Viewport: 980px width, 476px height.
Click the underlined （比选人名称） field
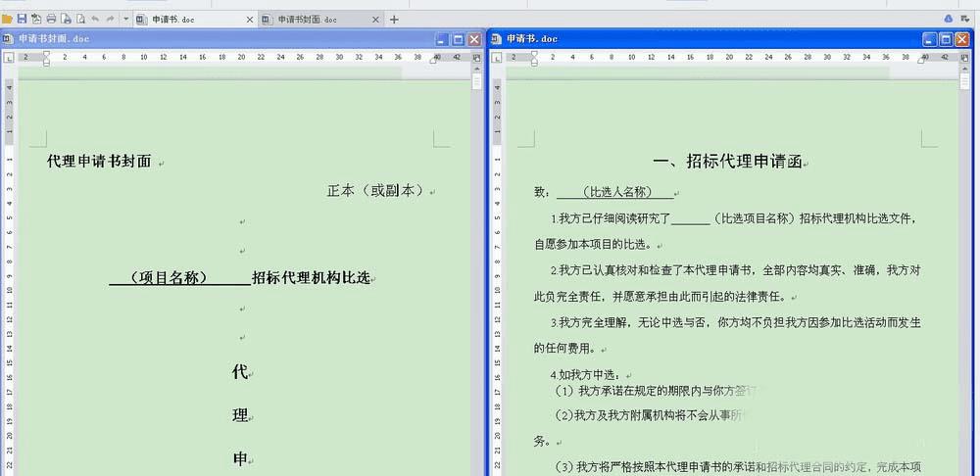coord(616,192)
